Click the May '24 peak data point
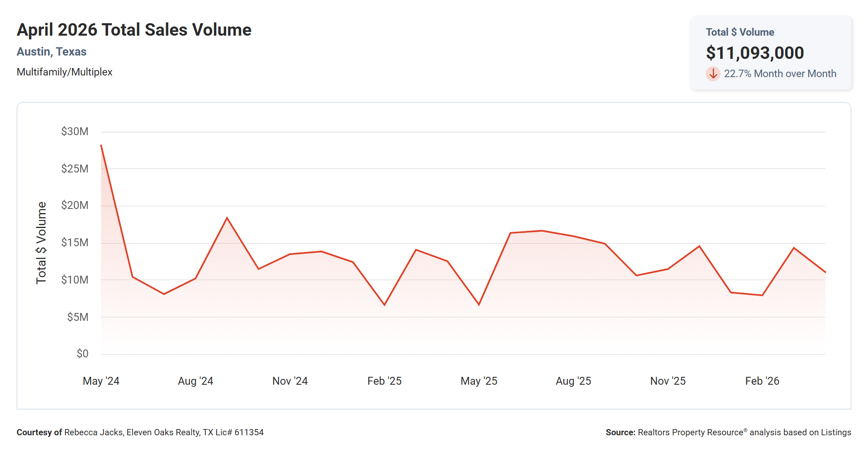868x456 pixels. [x=101, y=146]
